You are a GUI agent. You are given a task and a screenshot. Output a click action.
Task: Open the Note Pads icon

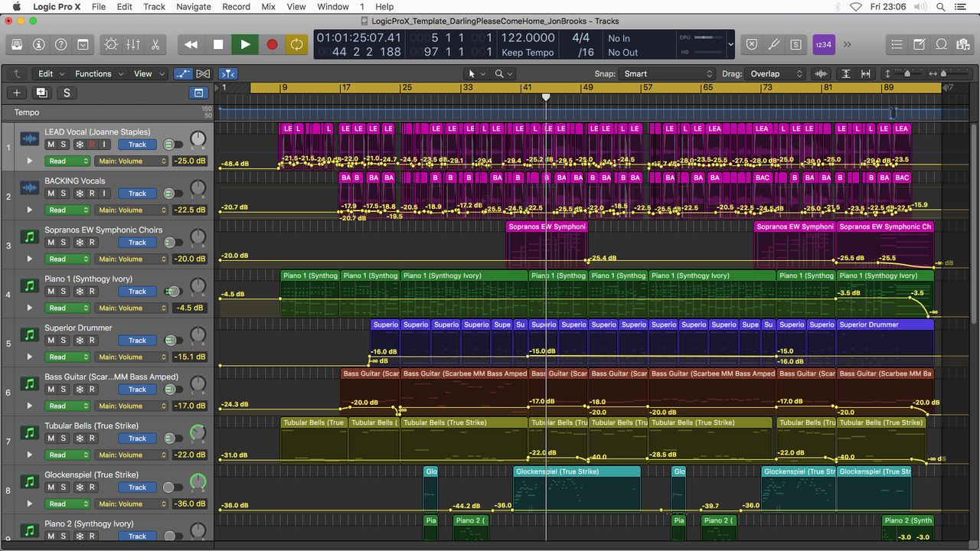pyautogui.click(x=920, y=44)
